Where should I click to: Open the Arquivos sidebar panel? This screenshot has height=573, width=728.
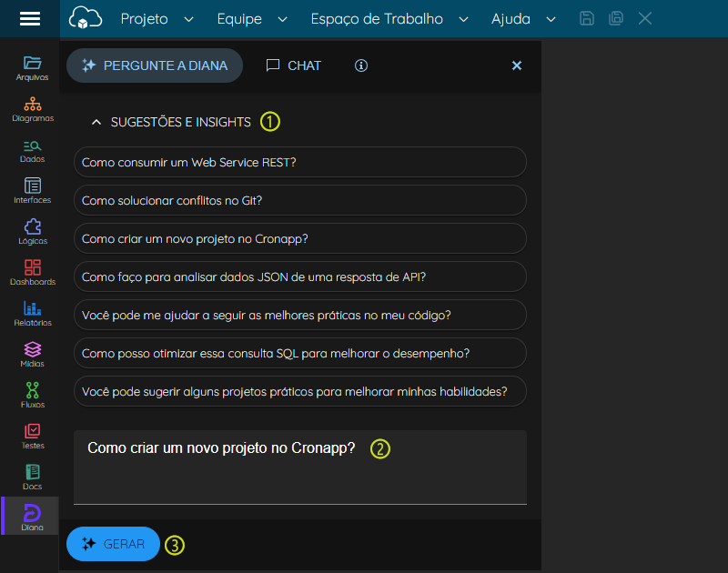32,68
